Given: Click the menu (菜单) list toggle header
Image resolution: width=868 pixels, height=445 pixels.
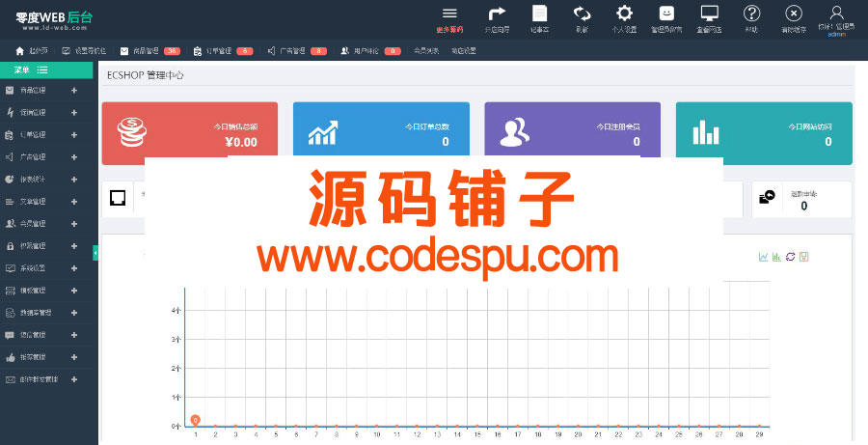Looking at the screenshot, I should point(46,70).
